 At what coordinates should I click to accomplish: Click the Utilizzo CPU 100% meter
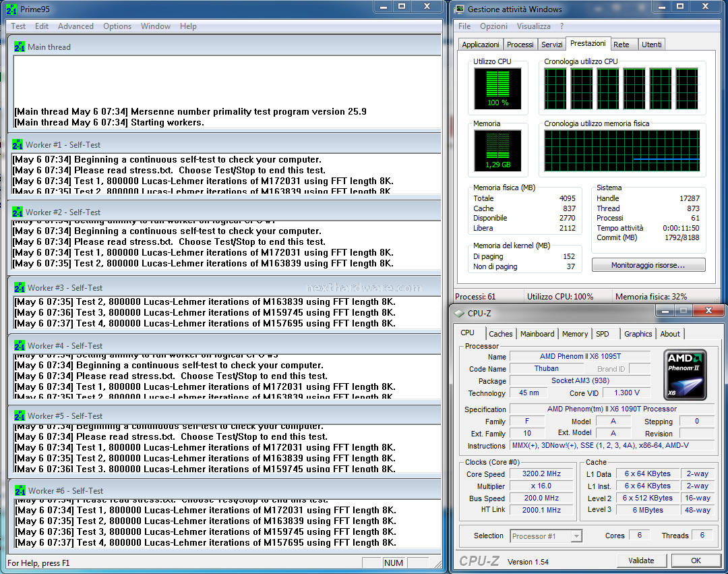click(497, 89)
